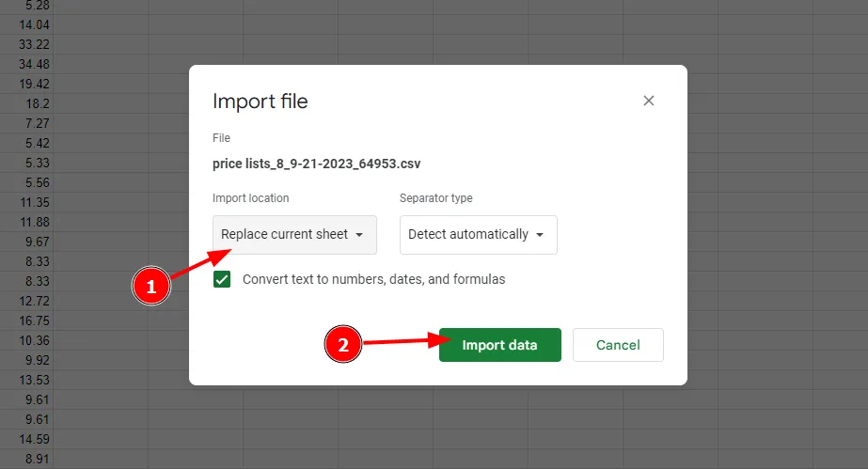Image resolution: width=868 pixels, height=469 pixels.
Task: Click the Import file dialog title
Action: click(x=260, y=101)
